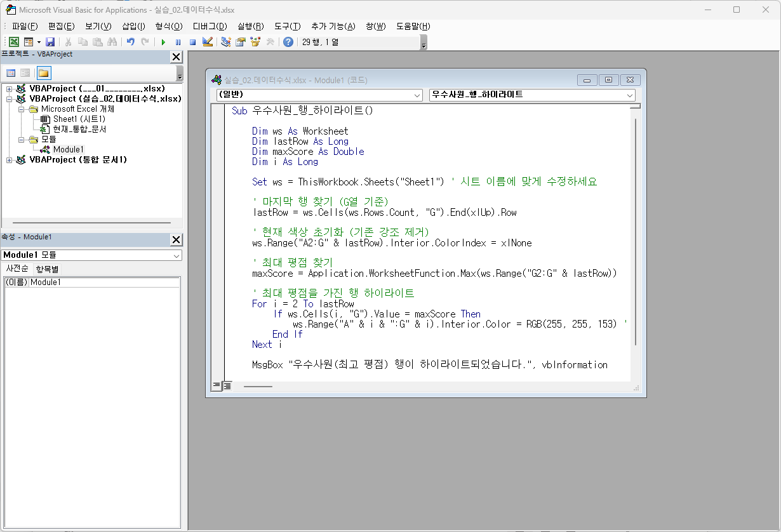The width and height of the screenshot is (781, 532).
Task: Toggle Folders view in Project panel
Action: point(43,72)
